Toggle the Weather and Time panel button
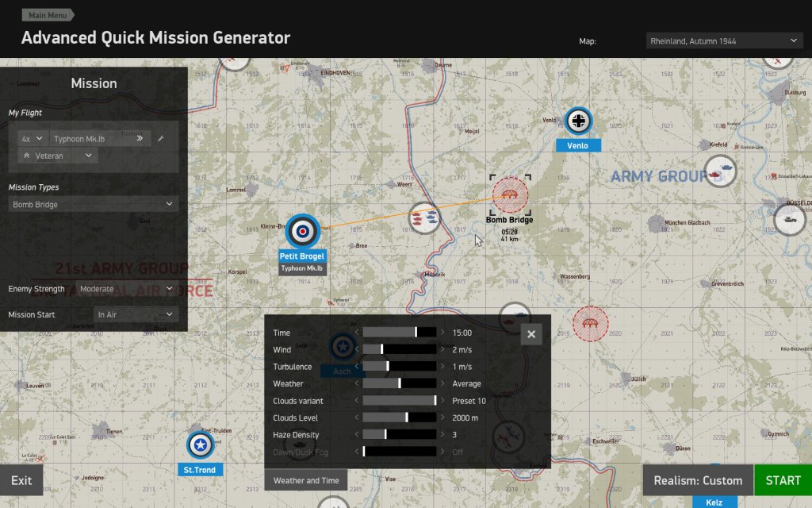This screenshot has width=812, height=508. click(306, 480)
